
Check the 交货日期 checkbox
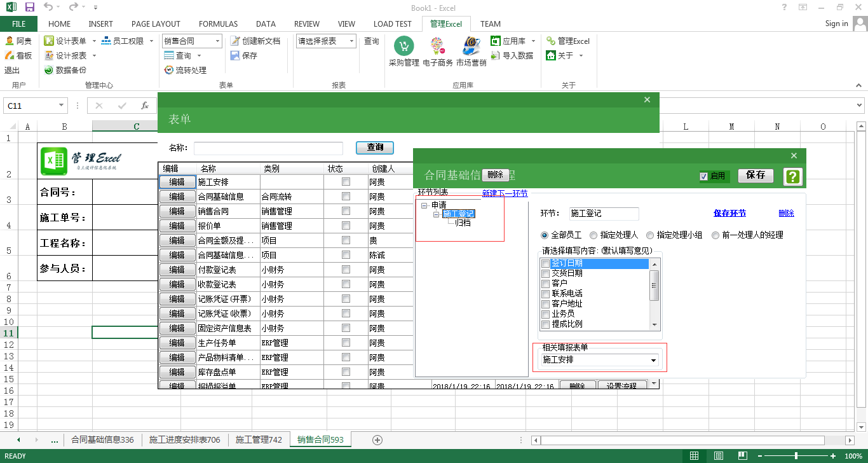545,273
